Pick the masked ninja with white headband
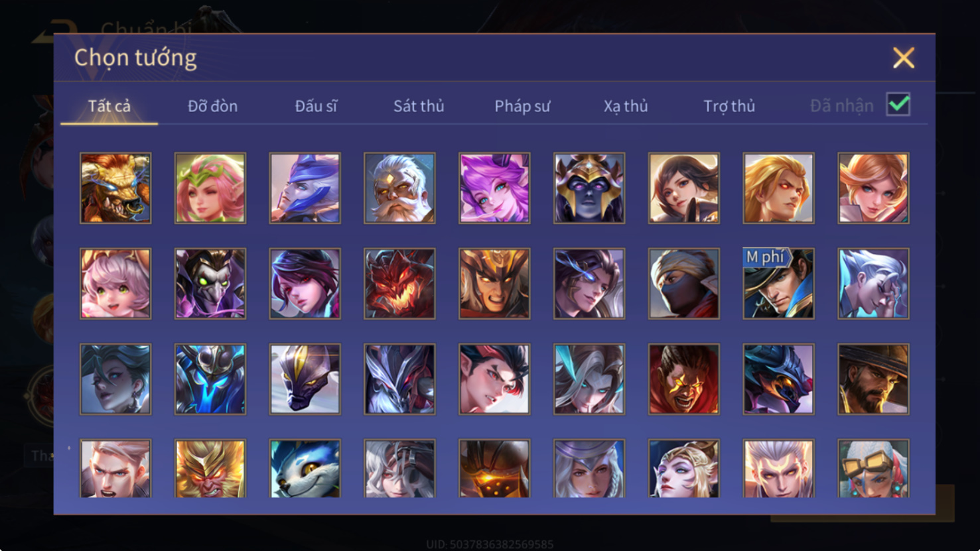Image resolution: width=980 pixels, height=551 pixels. [684, 284]
